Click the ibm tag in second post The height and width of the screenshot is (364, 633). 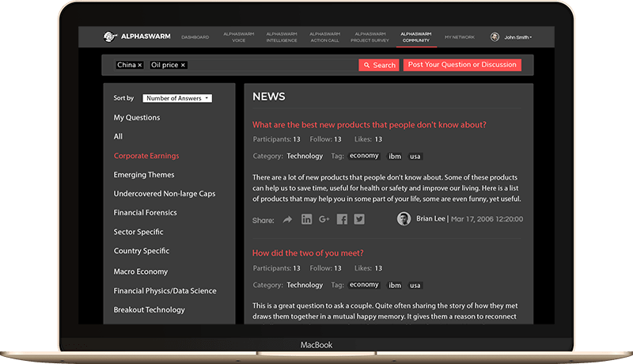(x=395, y=286)
